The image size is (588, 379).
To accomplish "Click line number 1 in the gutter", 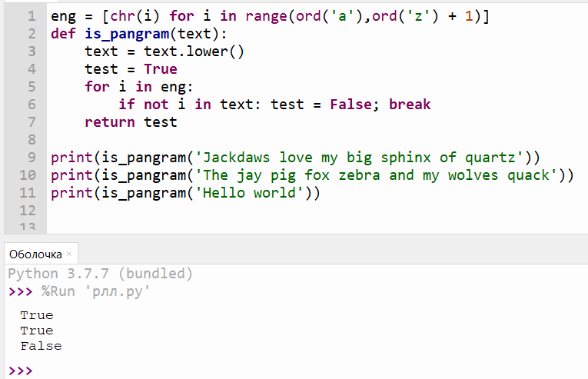I will [31, 16].
